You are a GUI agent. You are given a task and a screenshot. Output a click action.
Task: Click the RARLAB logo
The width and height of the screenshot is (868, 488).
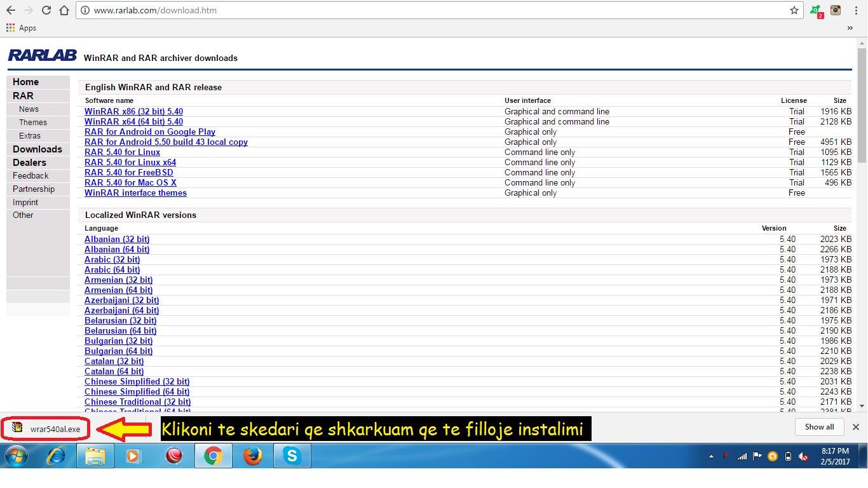[x=42, y=56]
